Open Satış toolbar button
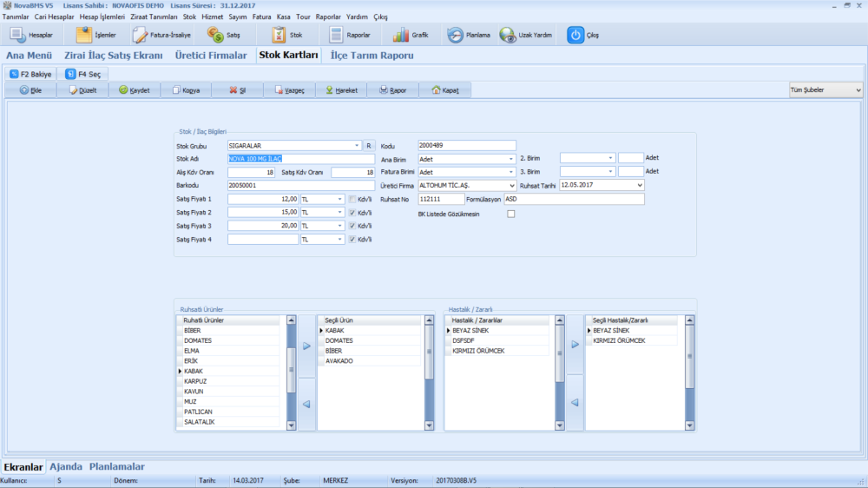The image size is (868, 488). [224, 35]
